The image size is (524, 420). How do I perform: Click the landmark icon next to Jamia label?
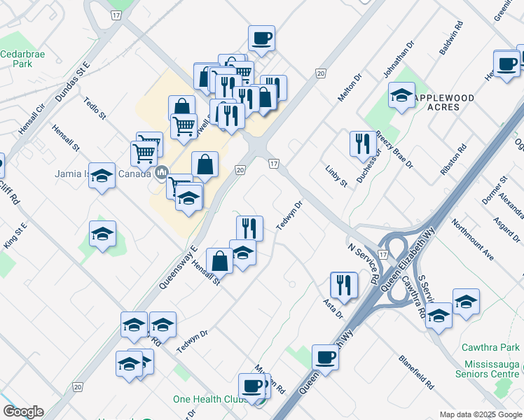pyautogui.click(x=162, y=172)
